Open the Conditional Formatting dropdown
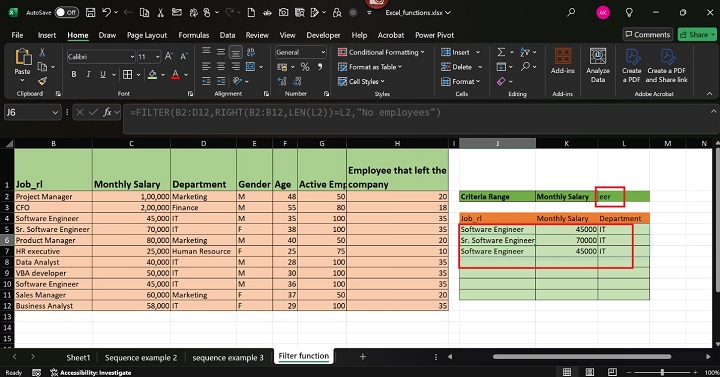Image resolution: width=720 pixels, height=377 pixels. [381, 52]
